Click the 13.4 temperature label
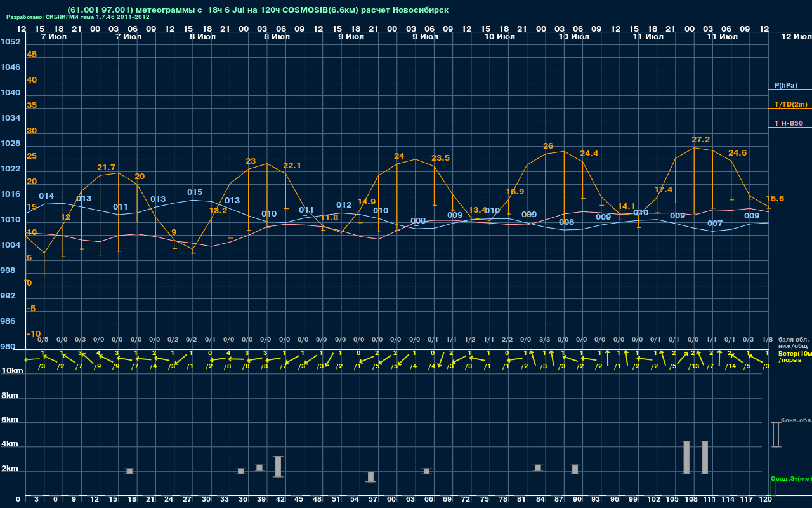812x508 pixels. (478, 210)
